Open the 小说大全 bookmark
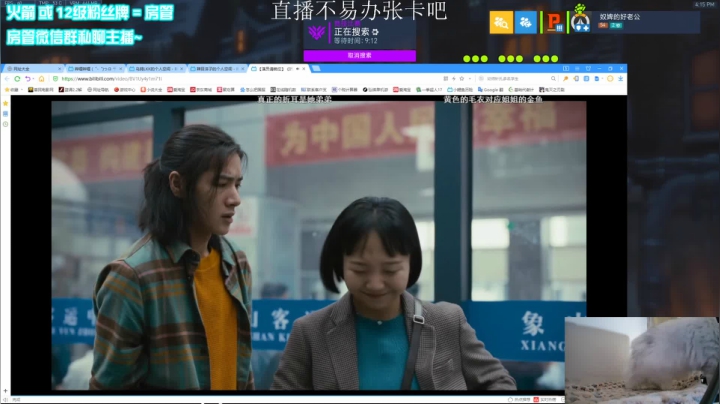The width and height of the screenshot is (720, 404). [x=151, y=90]
